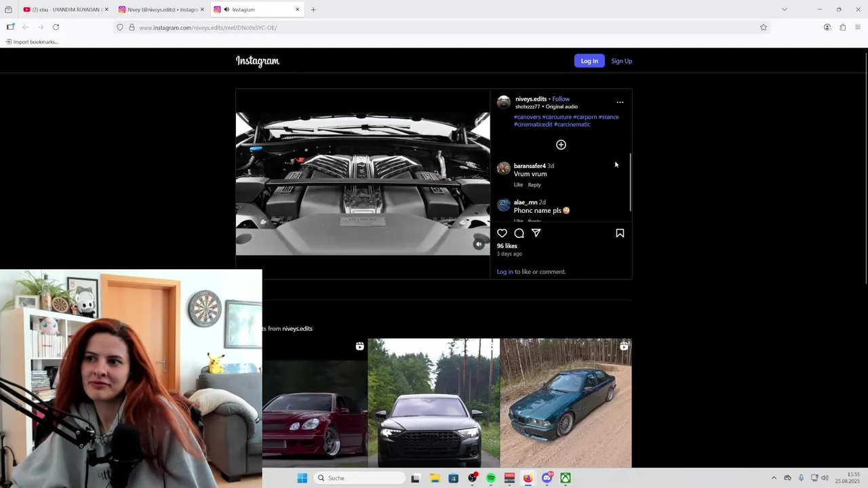868x488 pixels.
Task: Click the address bar URL field
Action: [x=441, y=28]
